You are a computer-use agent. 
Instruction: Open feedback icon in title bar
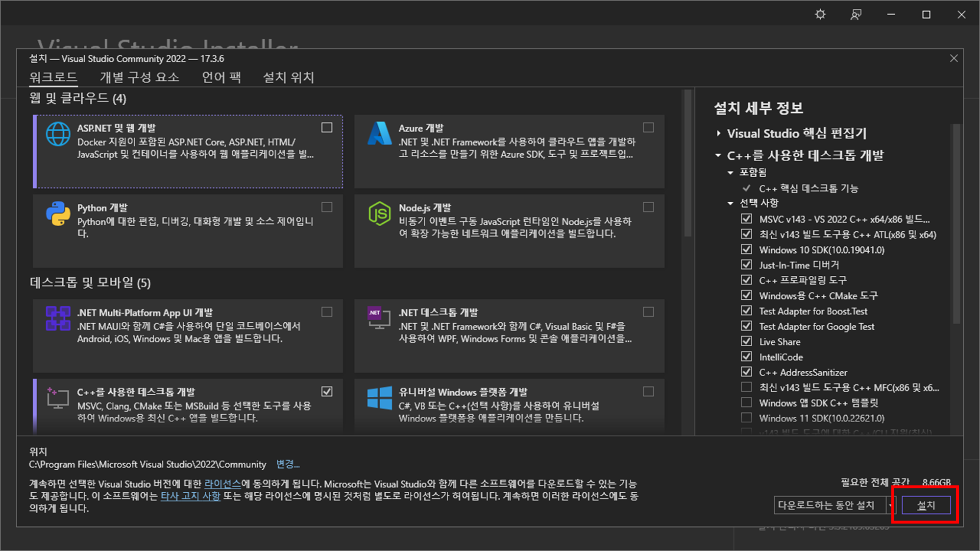(856, 15)
